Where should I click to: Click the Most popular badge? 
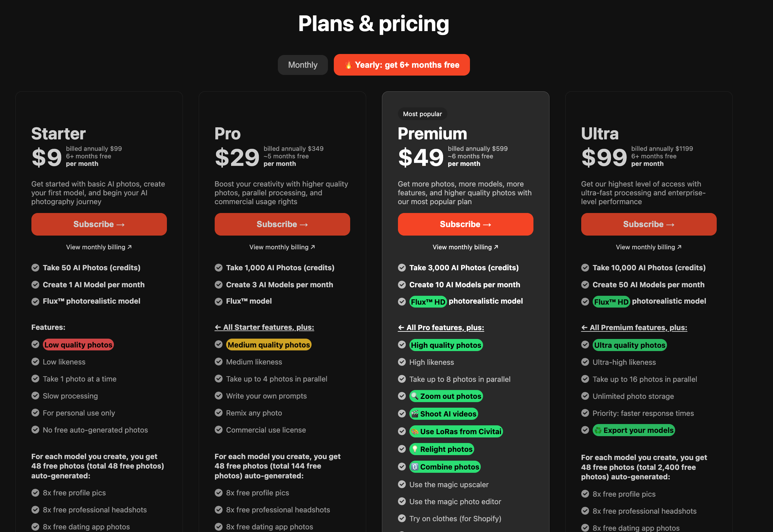(x=422, y=114)
